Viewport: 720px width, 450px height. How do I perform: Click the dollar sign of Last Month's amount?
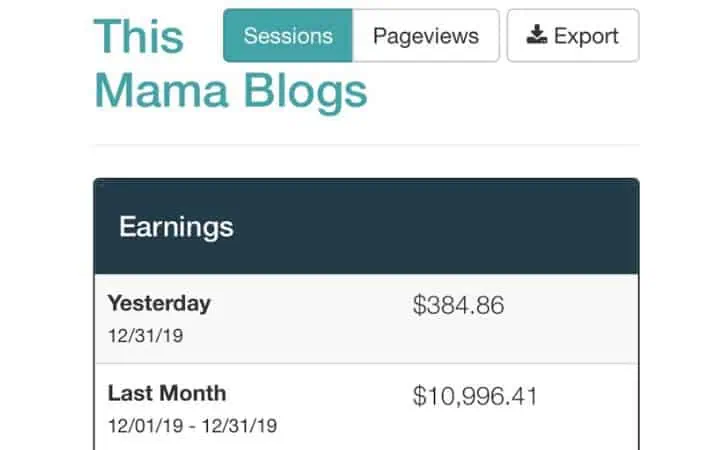pyautogui.click(x=419, y=397)
